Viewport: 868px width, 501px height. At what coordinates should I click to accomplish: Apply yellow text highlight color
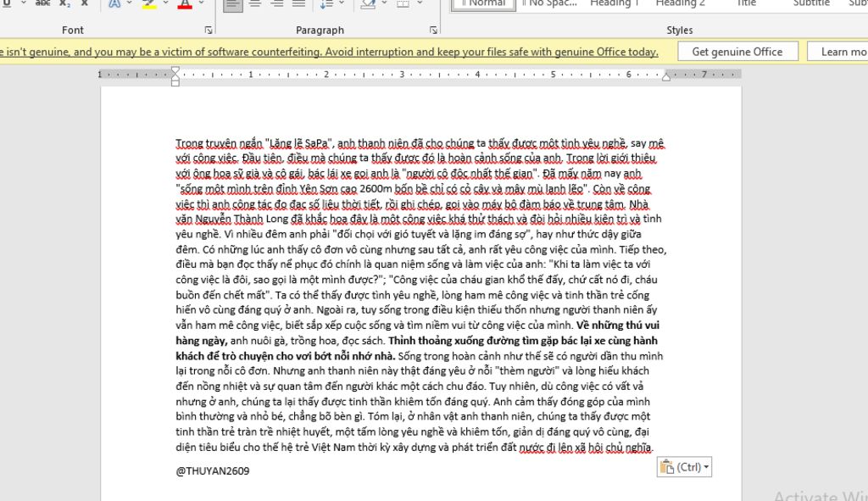pyautogui.click(x=149, y=4)
